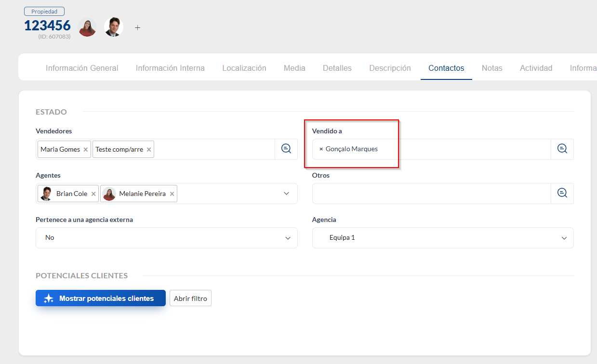Click the Gonçalo Marques name
The width and height of the screenshot is (597, 364).
pos(352,149)
